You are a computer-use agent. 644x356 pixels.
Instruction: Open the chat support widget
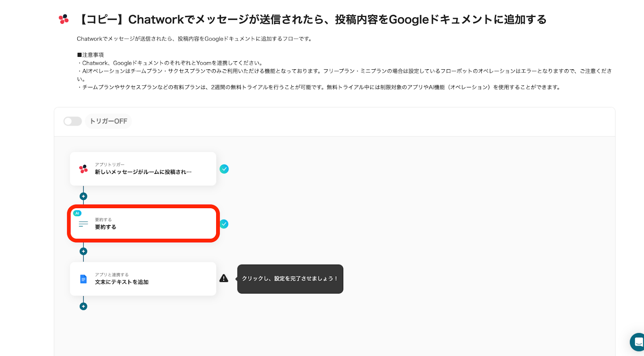(638, 342)
